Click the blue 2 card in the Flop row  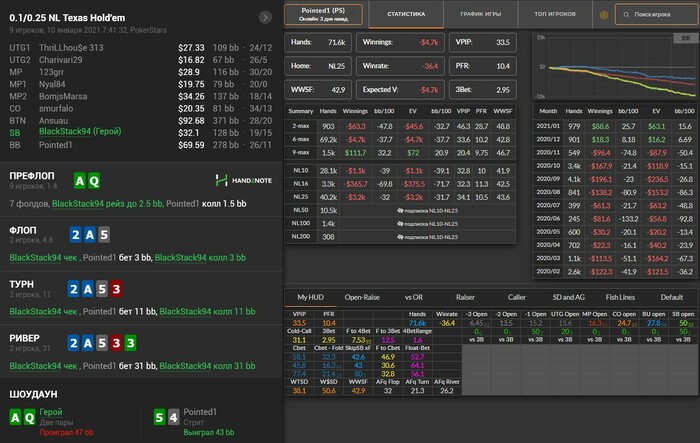(x=75, y=234)
